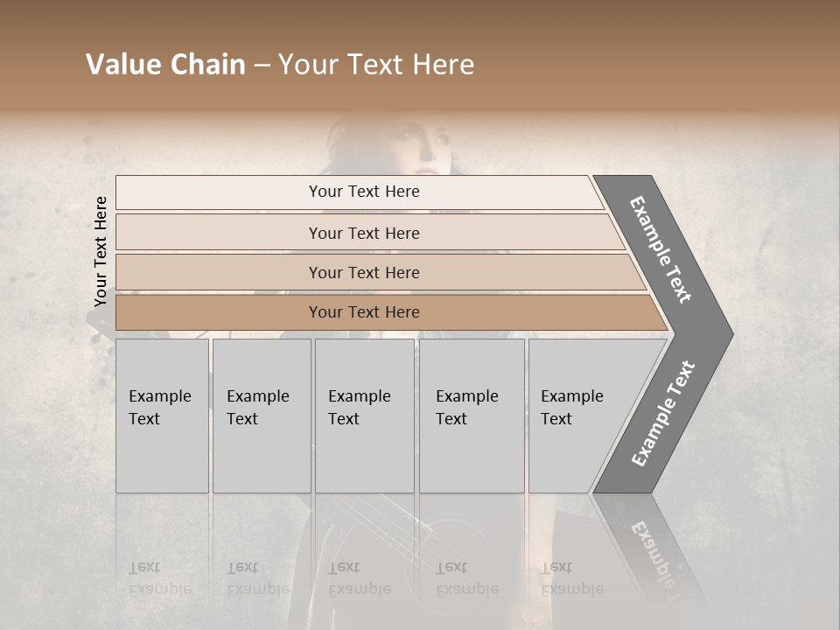Click the reflected text beneath the fifth box
Screen dimensions: 840x630
click(x=571, y=578)
